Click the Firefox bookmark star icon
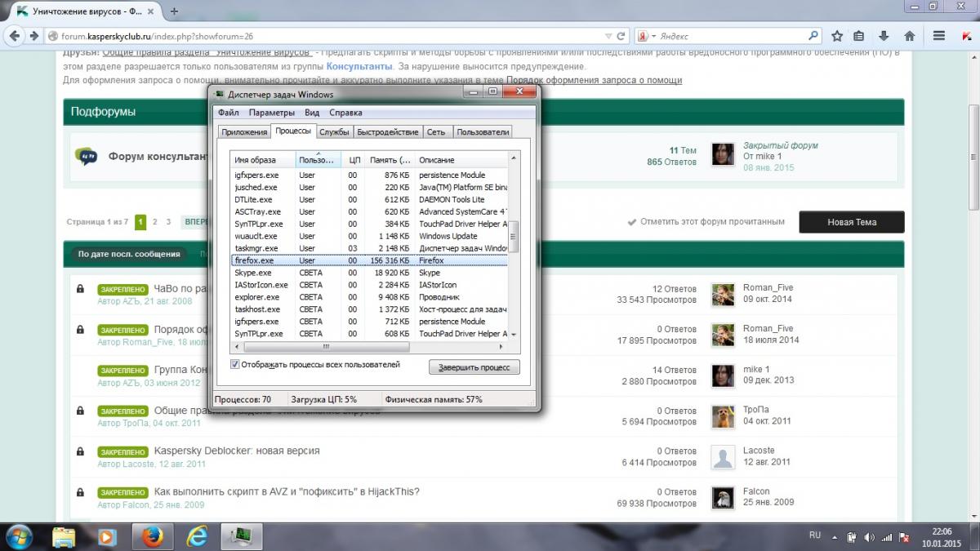This screenshot has width=980, height=551. click(837, 36)
